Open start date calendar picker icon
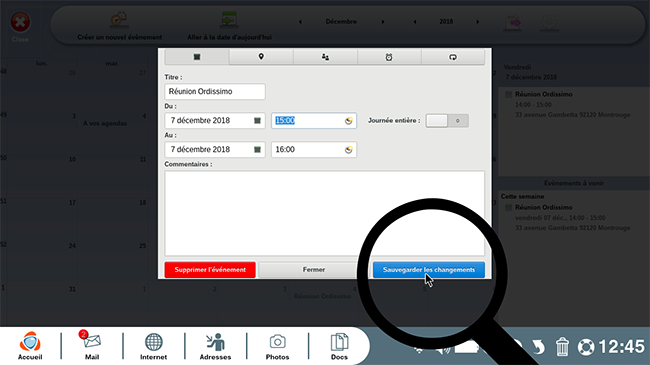This screenshot has width=650, height=365. click(x=257, y=121)
